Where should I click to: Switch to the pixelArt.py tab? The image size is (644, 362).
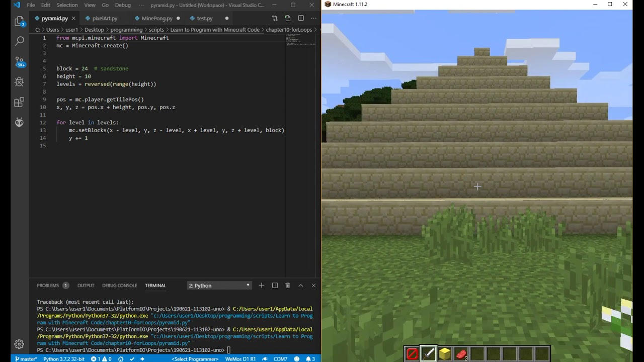[105, 18]
